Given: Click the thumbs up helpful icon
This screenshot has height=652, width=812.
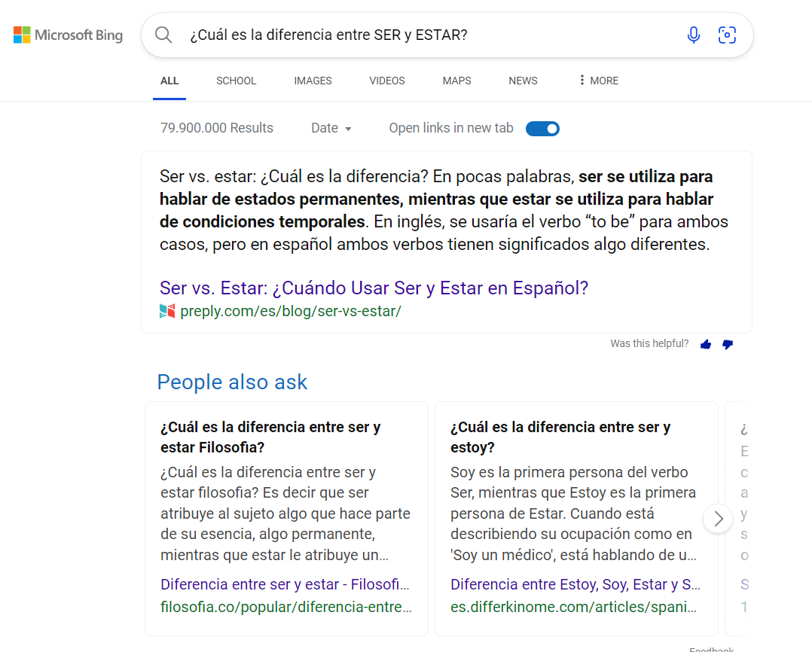Looking at the screenshot, I should click(x=706, y=344).
